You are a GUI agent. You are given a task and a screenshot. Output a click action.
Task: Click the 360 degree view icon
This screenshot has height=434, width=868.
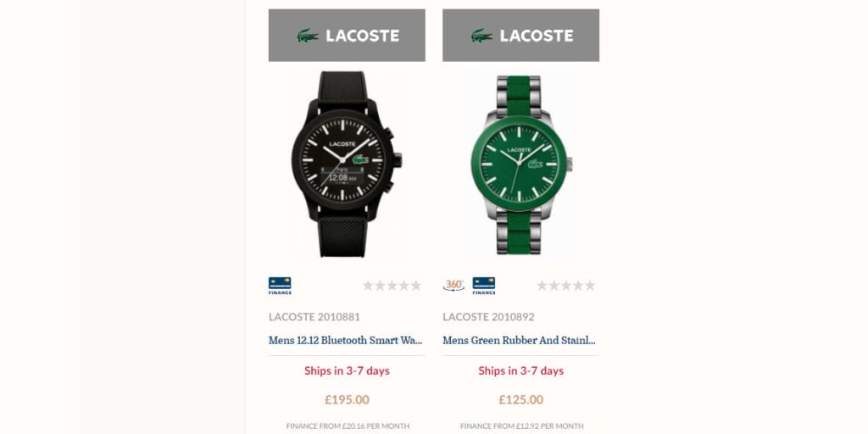(x=454, y=285)
